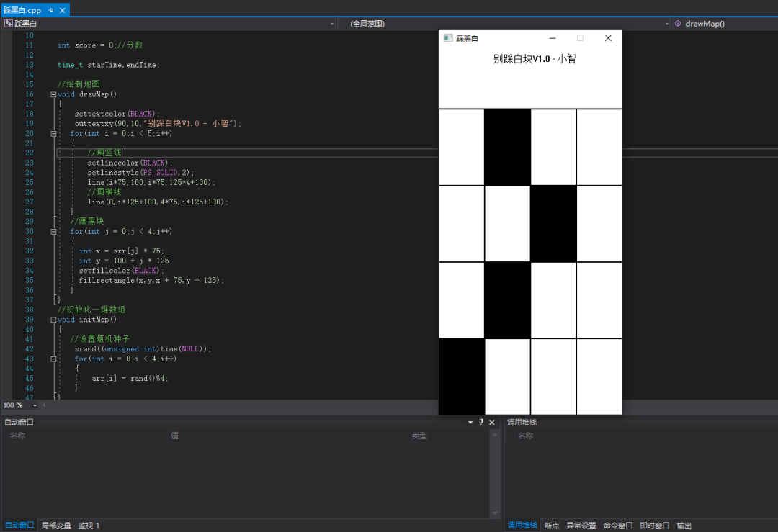Click the 别踩白块V1.0 - 小智 game heading
Screen dimensions: 778x532
click(x=535, y=59)
